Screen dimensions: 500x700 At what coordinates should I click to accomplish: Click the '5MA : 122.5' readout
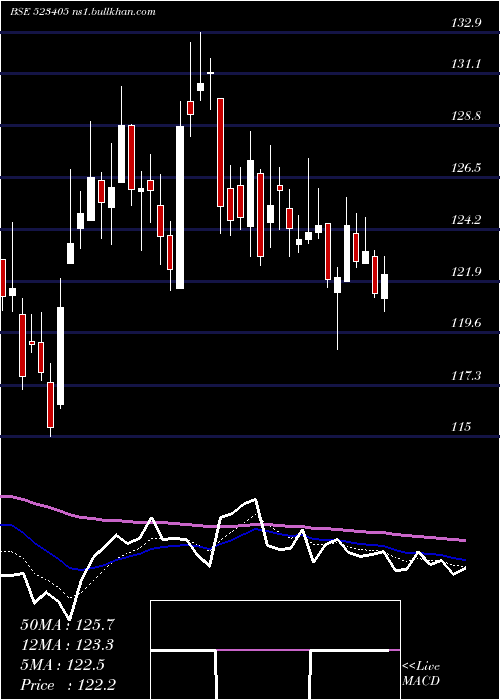(x=62, y=665)
